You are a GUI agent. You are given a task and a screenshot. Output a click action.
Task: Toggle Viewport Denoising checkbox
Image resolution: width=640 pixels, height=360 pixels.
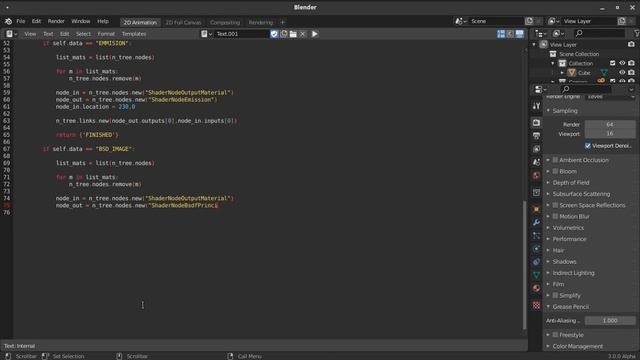[588, 146]
